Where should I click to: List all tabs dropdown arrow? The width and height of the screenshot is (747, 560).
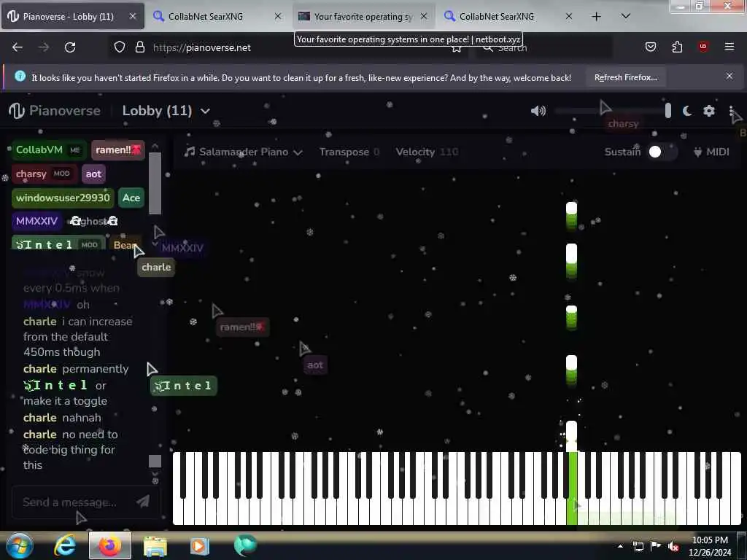coord(626,16)
